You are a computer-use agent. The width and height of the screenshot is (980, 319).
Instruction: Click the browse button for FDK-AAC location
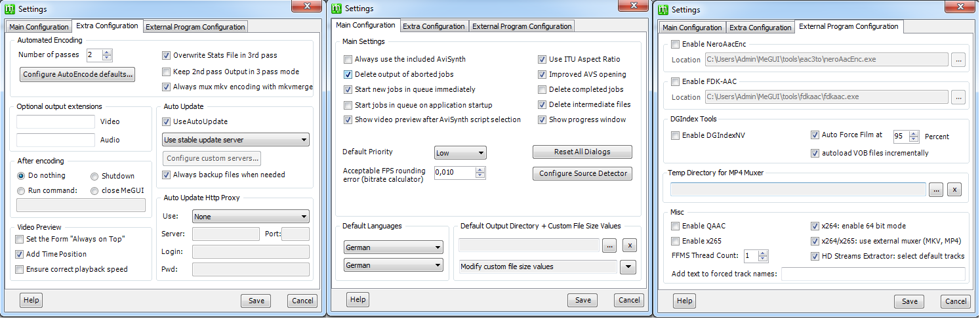[x=958, y=97]
